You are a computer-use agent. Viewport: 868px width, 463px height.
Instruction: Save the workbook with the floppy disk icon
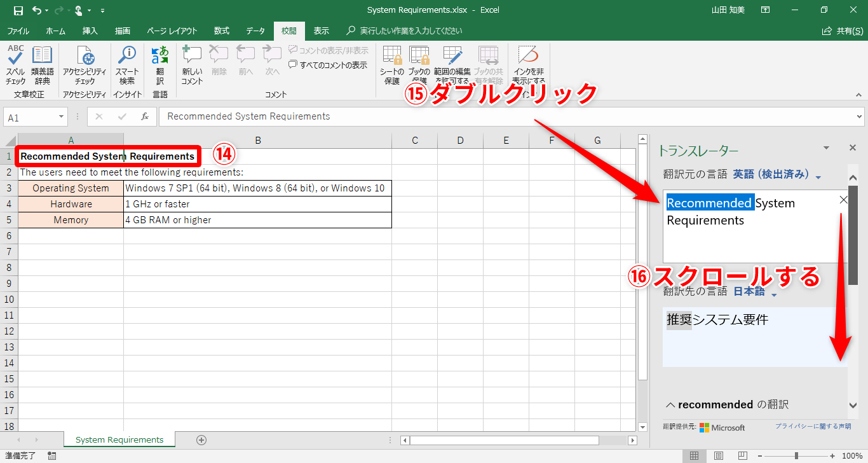tap(18, 10)
